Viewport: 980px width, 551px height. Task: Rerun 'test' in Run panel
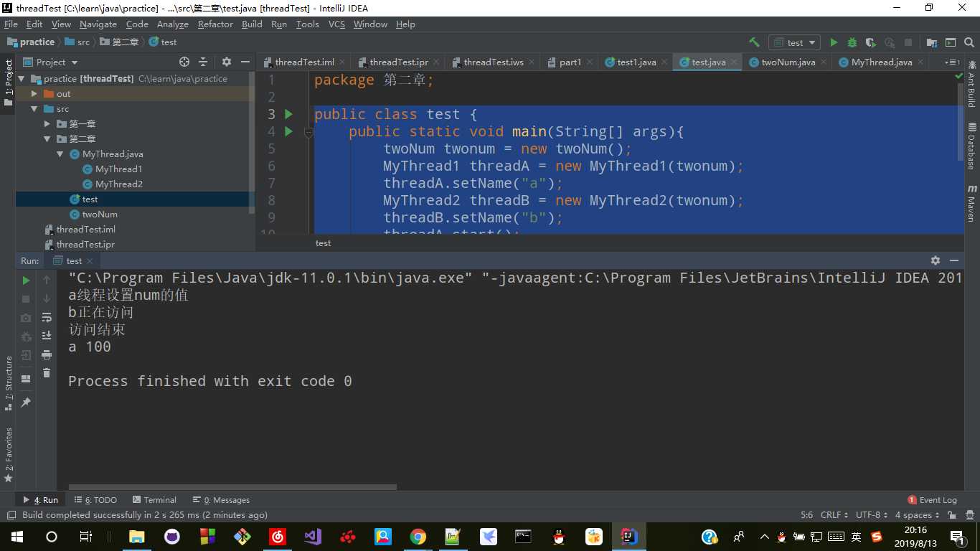pyautogui.click(x=26, y=280)
